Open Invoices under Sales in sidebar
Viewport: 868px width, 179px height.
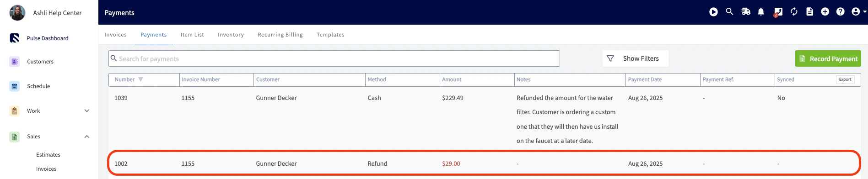click(46, 169)
